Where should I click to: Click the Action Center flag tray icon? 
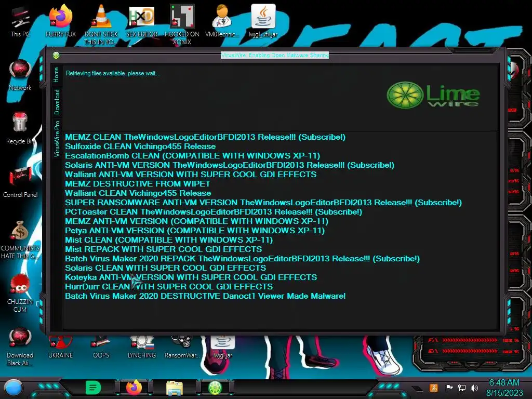click(x=449, y=388)
